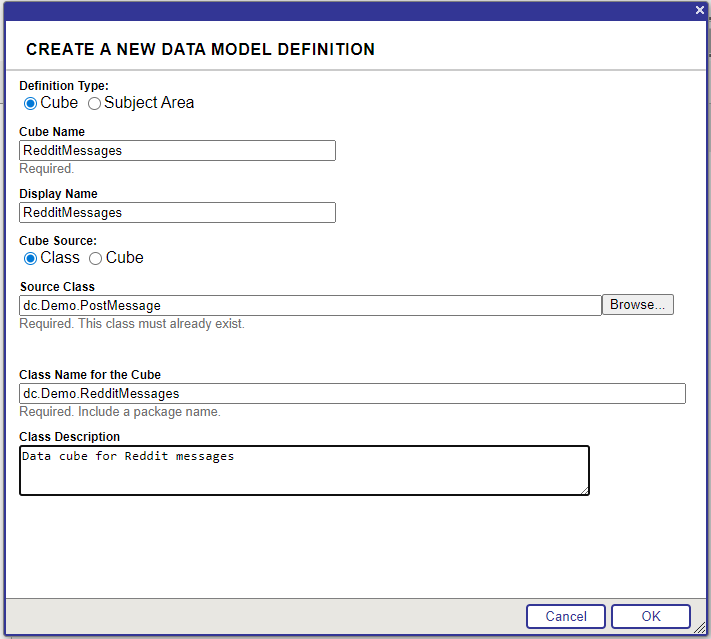This screenshot has width=711, height=639.
Task: Click the Source Class label text
Action: tap(57, 287)
